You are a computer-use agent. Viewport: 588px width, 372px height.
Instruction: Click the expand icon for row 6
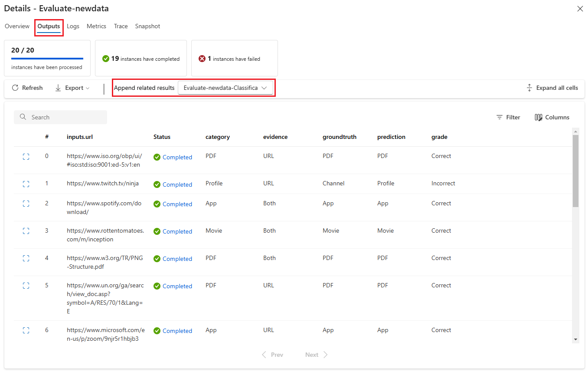click(26, 330)
